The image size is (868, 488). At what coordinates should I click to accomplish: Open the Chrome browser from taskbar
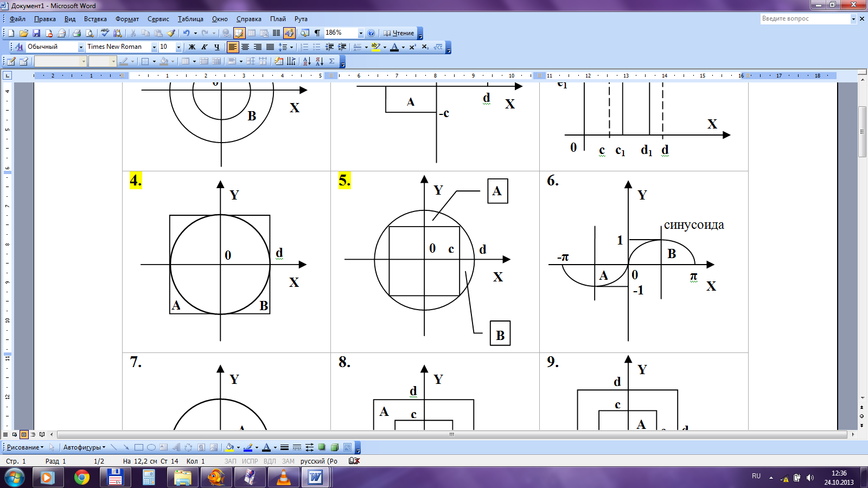click(x=82, y=477)
